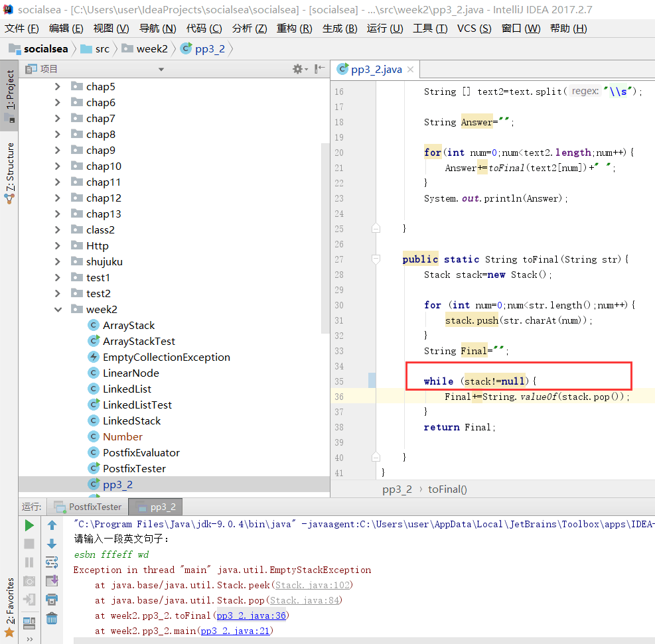The height and width of the screenshot is (644, 655).
Task: Expand the shujuku folder
Action: point(58,262)
